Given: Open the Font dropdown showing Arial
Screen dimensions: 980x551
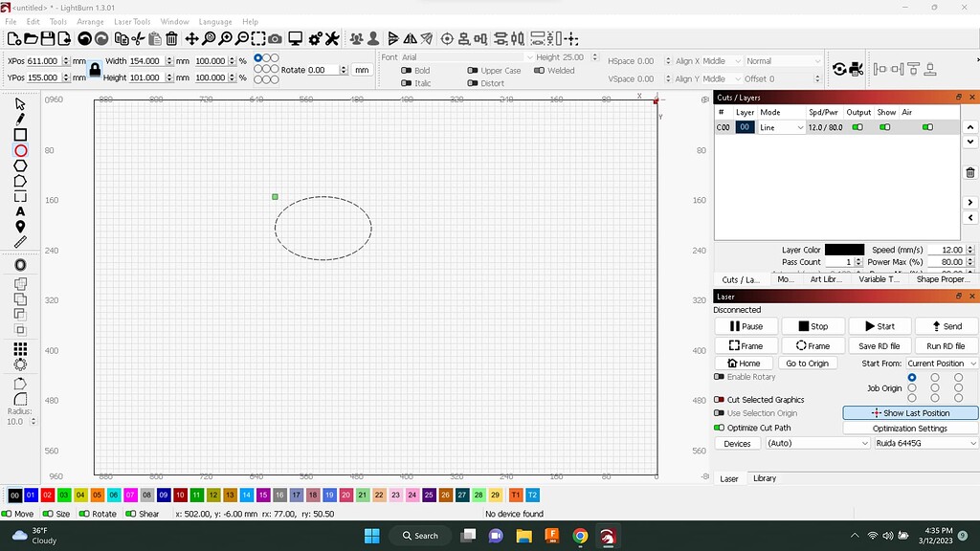Looking at the screenshot, I should [x=467, y=56].
